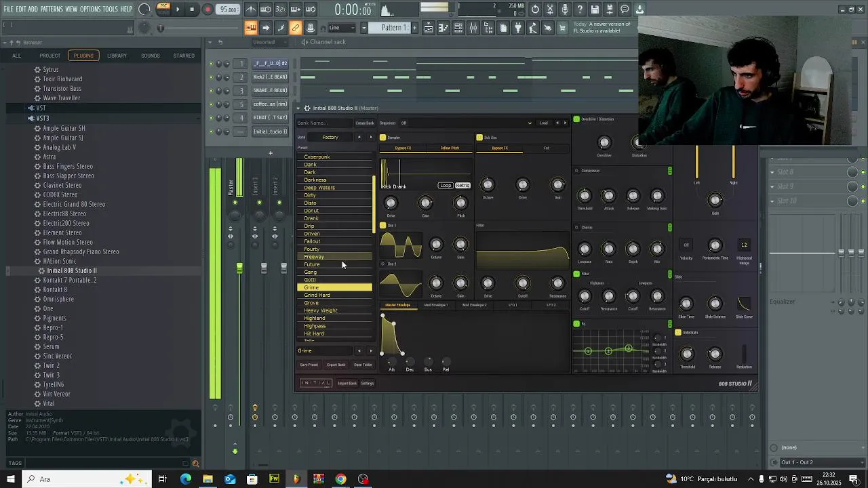Click the chat speech bubble icon

(x=625, y=9)
